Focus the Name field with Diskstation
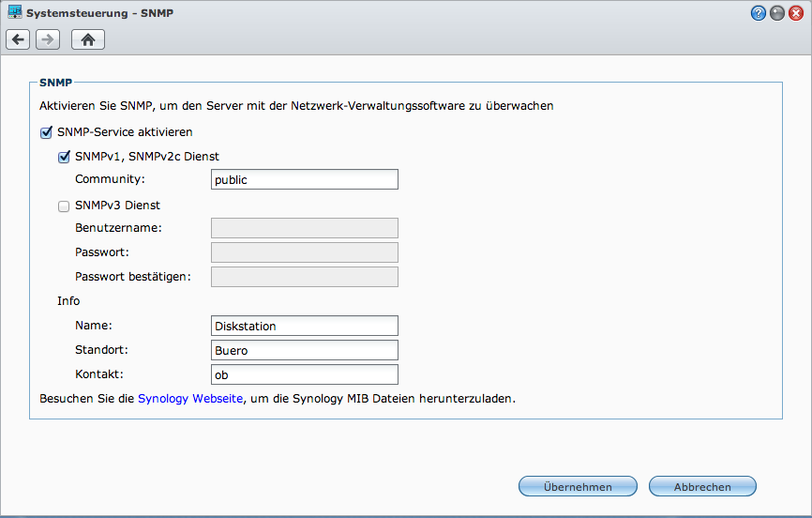The width and height of the screenshot is (812, 518). (x=305, y=326)
